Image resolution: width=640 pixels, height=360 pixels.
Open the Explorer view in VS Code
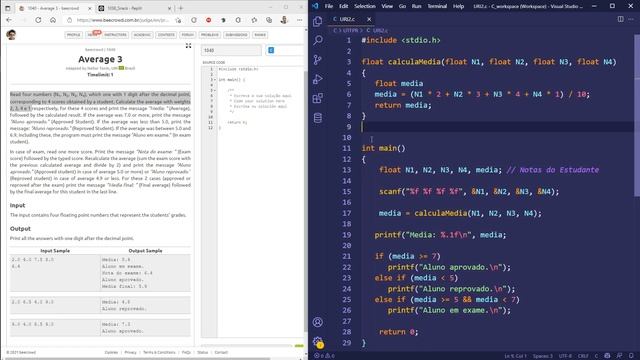[318, 21]
